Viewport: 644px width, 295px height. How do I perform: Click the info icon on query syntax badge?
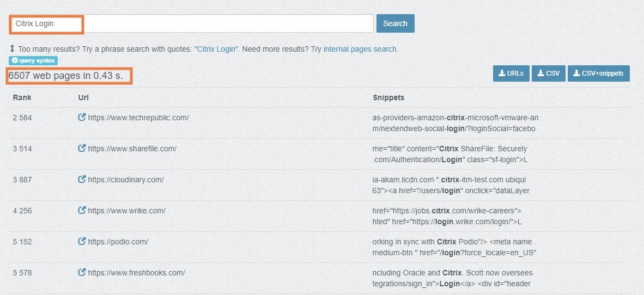tap(15, 61)
